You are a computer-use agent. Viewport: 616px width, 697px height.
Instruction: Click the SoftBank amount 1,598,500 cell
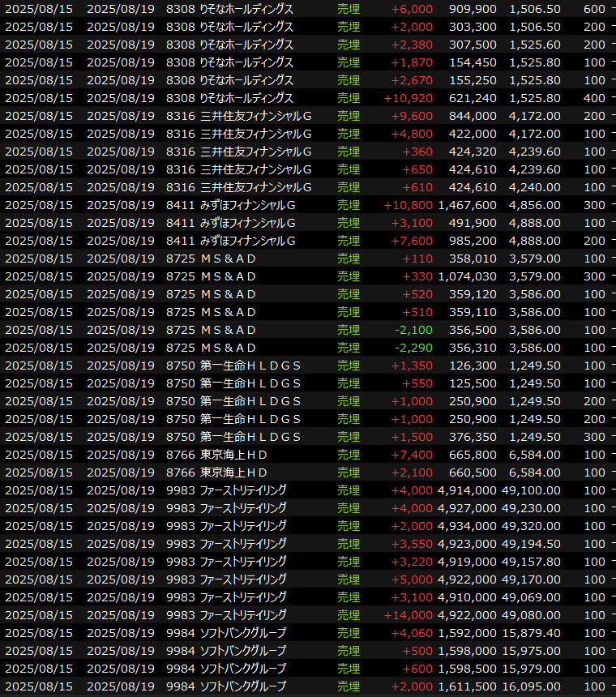pos(467,669)
